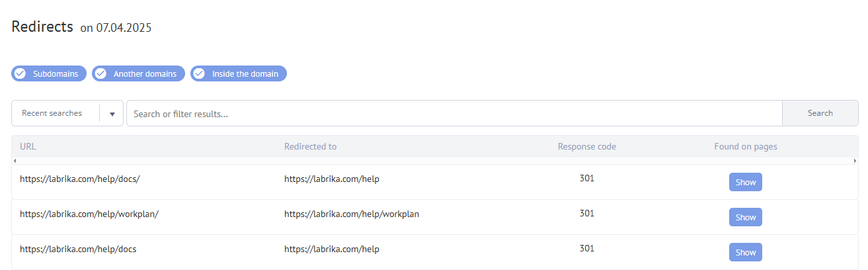Open the labrika.com/help/workplan redirect target
Viewport: 868px width, 270px height.
coord(351,214)
